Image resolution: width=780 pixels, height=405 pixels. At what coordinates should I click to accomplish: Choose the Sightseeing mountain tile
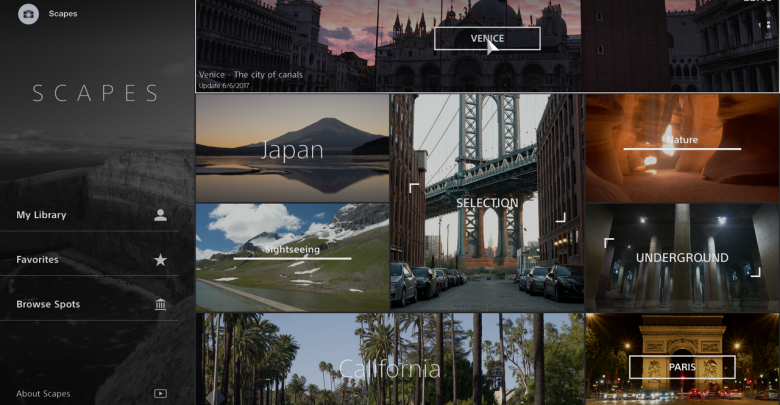(292, 258)
